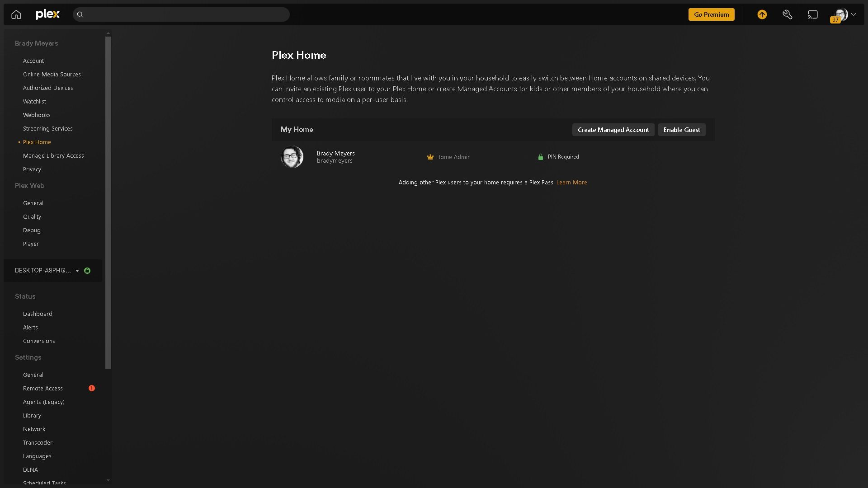Image resolution: width=868 pixels, height=488 pixels.
Task: Click the Create Managed Account button
Action: (x=613, y=130)
